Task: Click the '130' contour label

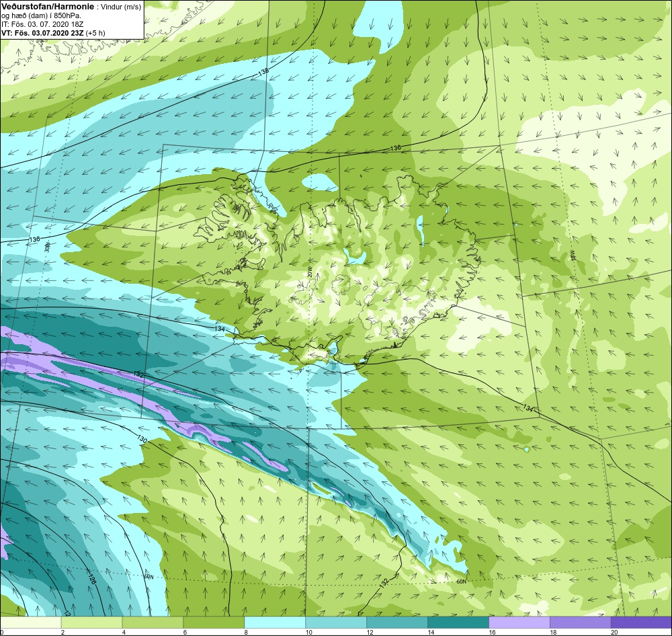Action: (142, 439)
